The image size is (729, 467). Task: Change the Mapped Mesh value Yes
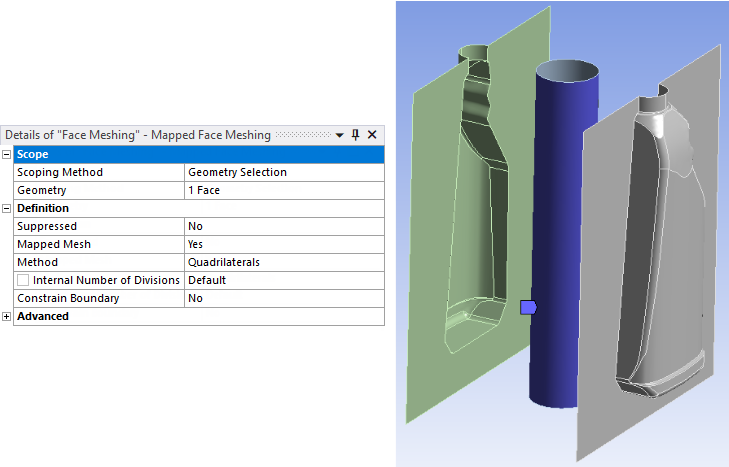tap(284, 244)
